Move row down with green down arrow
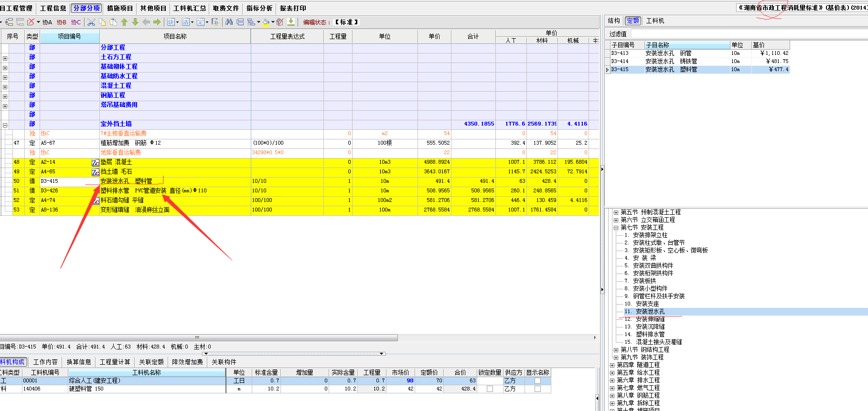The width and height of the screenshot is (868, 411). point(135,22)
